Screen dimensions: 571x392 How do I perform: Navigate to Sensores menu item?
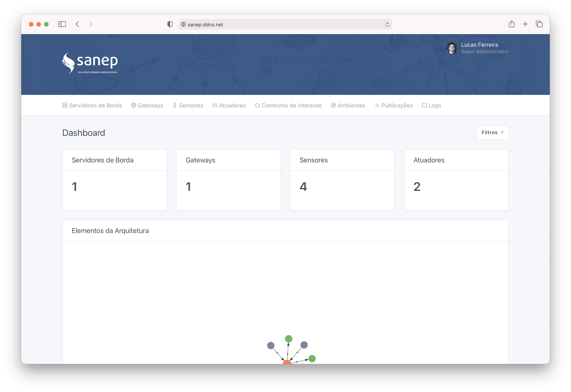pyautogui.click(x=188, y=105)
